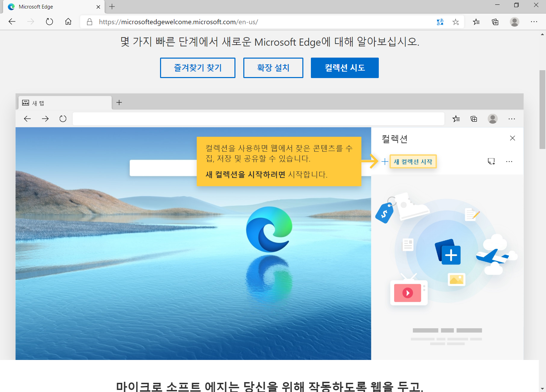Image resolution: width=546 pixels, height=392 pixels.
Task: Close the Microsoft Edge tab
Action: [98, 7]
